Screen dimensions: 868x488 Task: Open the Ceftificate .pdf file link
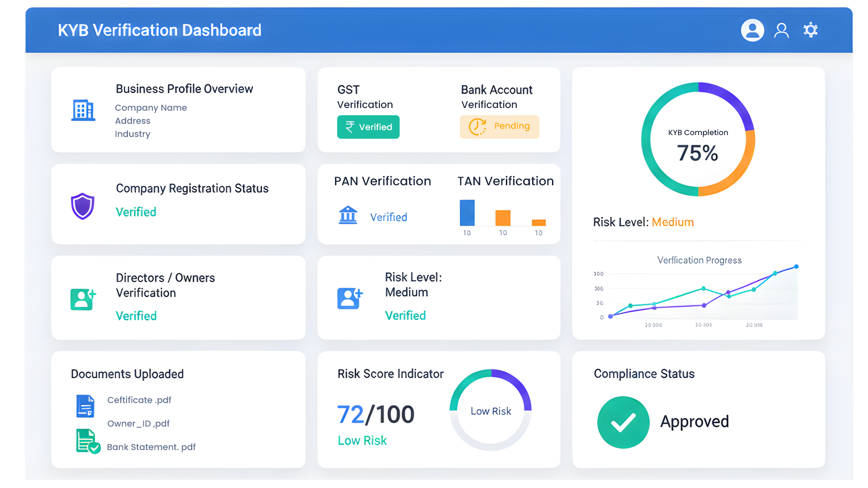pos(139,400)
